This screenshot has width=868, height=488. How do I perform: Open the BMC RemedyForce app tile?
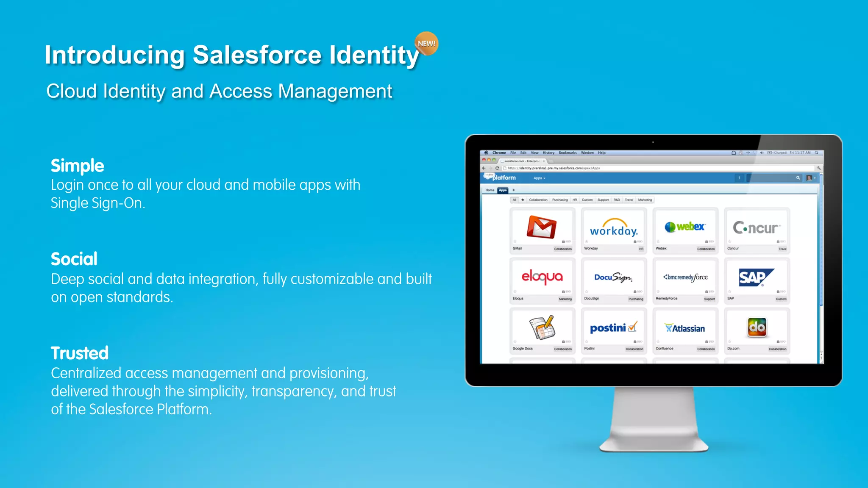(x=685, y=281)
